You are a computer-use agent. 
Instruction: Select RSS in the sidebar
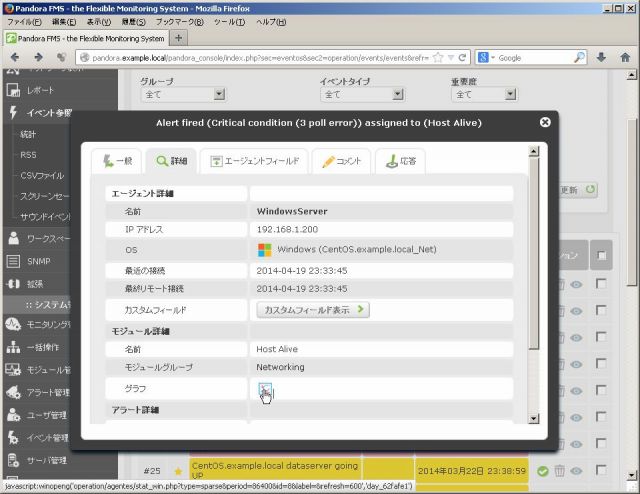(x=28, y=155)
